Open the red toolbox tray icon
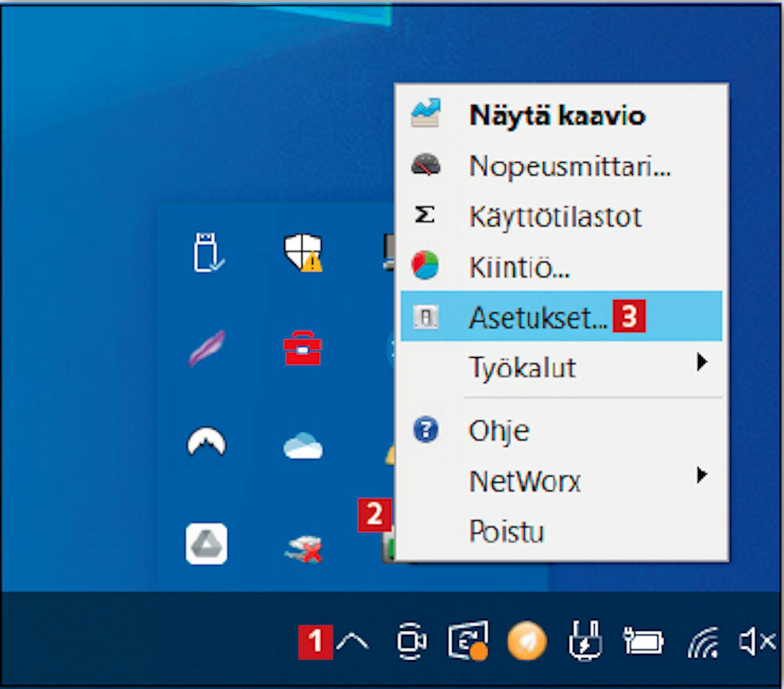 click(303, 348)
